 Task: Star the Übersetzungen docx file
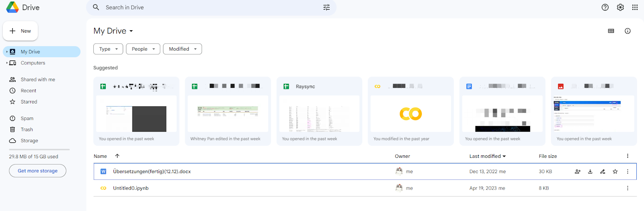[615, 172]
